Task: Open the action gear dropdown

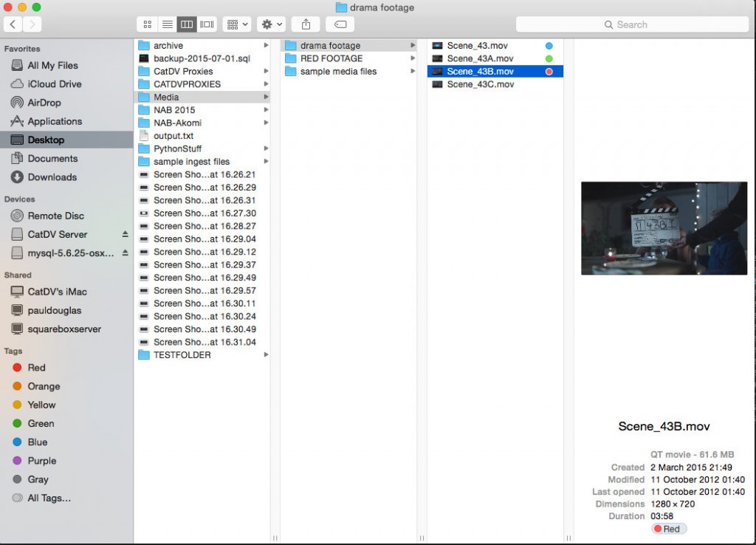Action: tap(270, 24)
